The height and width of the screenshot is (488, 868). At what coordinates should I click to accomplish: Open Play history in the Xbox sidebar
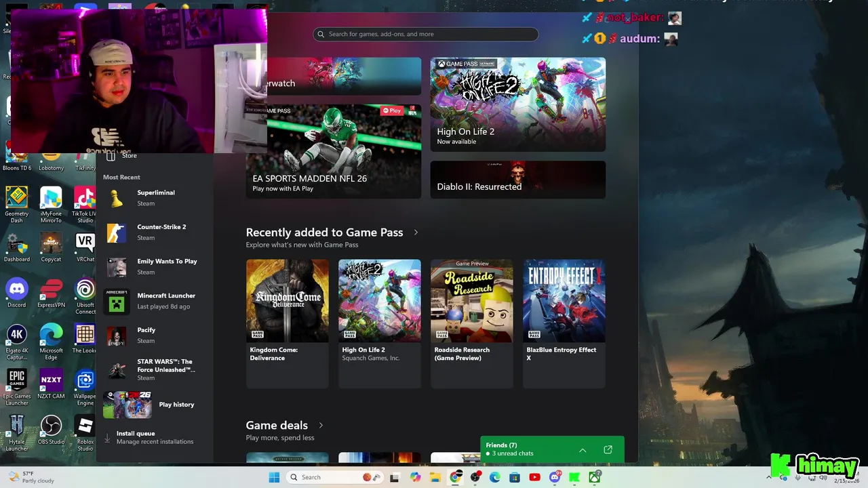[x=155, y=405]
